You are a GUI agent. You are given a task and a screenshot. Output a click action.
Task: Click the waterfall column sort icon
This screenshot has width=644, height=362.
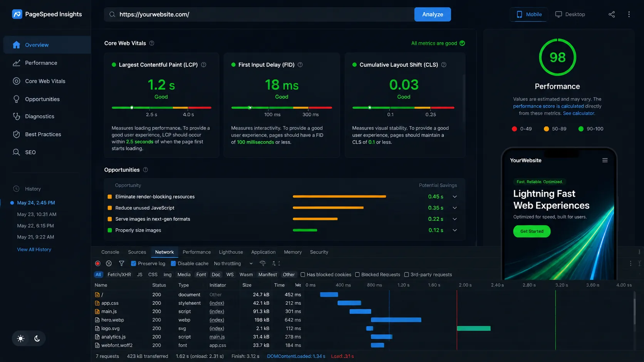(298, 285)
